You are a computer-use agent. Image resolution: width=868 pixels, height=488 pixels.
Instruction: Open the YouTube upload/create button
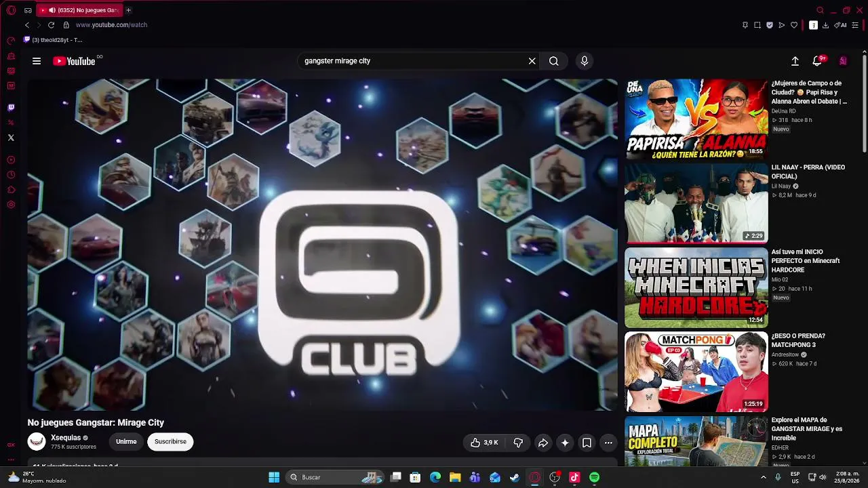[795, 61]
